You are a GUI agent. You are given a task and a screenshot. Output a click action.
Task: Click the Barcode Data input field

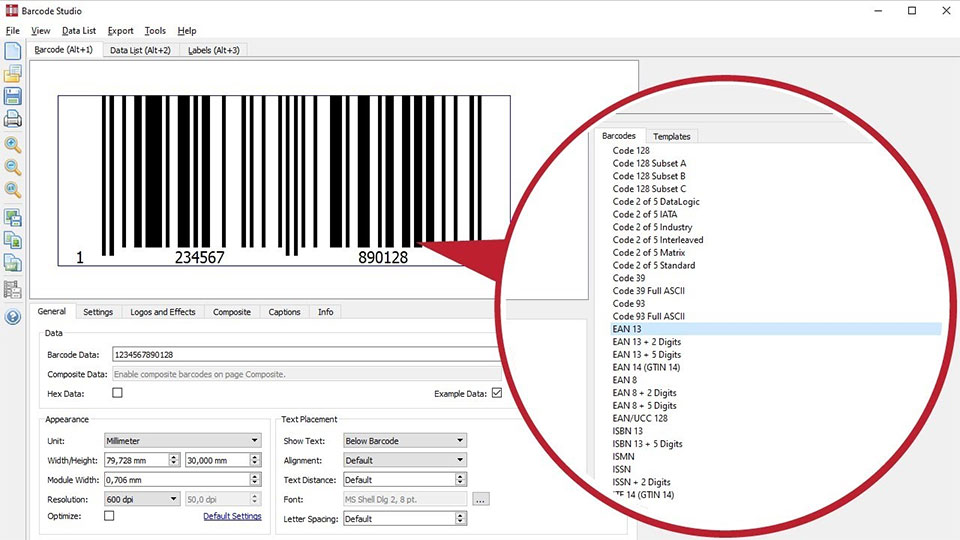pos(306,354)
